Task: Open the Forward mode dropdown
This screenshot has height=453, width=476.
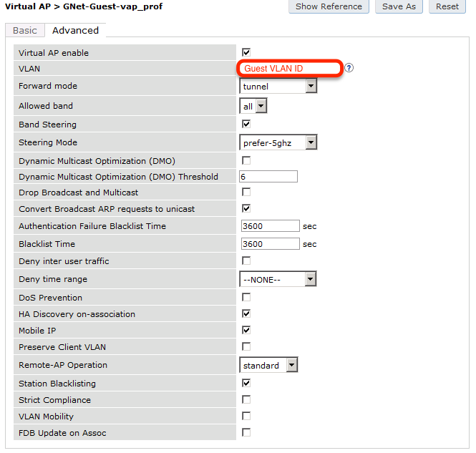Action: point(278,87)
